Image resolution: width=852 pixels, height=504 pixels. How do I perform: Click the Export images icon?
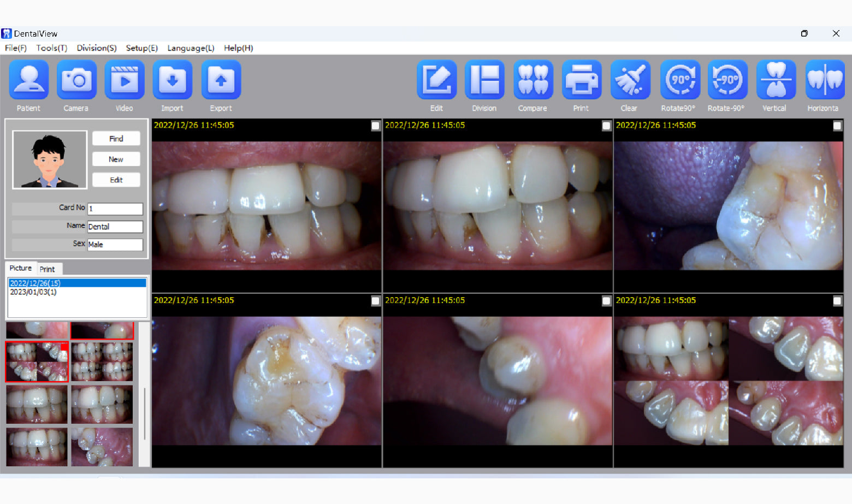(x=221, y=80)
